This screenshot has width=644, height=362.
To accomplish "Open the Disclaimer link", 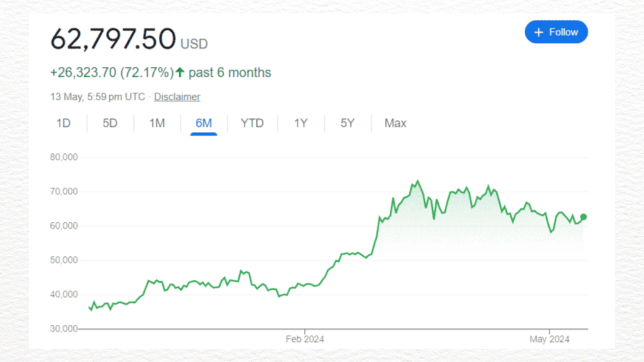I will 177,97.
